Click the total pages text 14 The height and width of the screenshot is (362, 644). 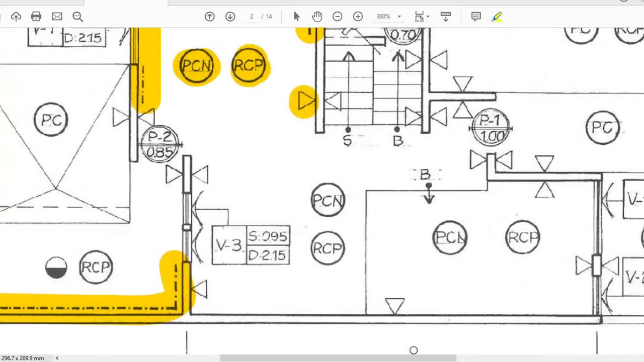(x=269, y=17)
